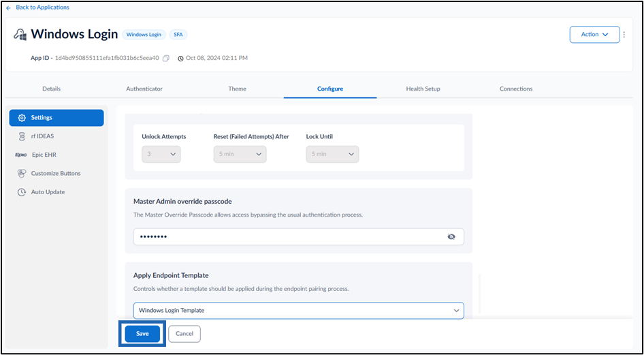Click the clock icon next to the date
Image resolution: width=644 pixels, height=355 pixels.
coord(180,59)
